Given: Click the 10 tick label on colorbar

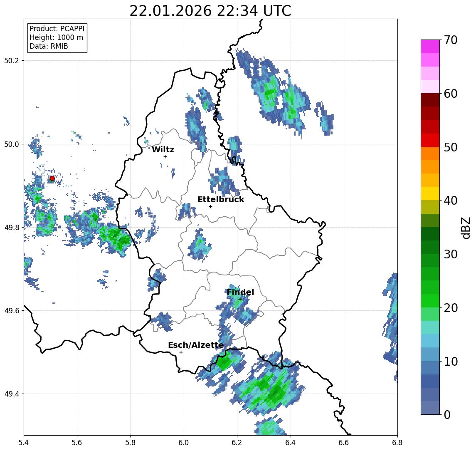Looking at the screenshot, I should pos(451,362).
